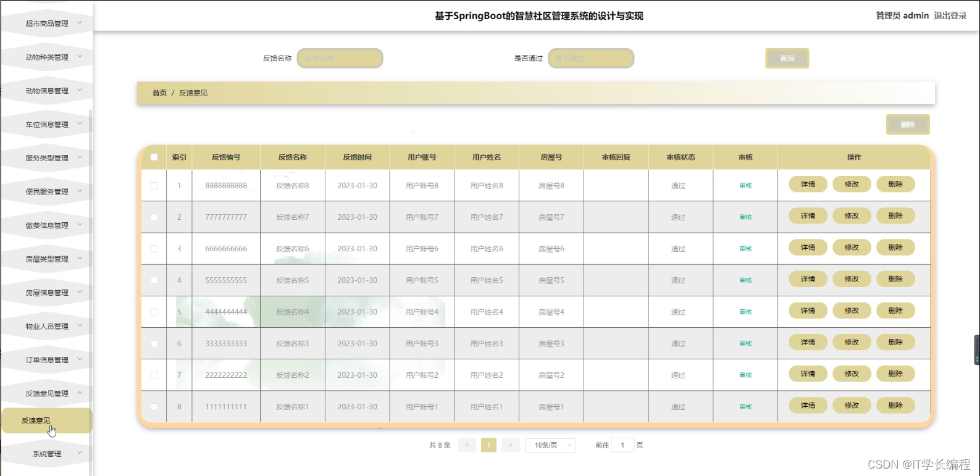Image resolution: width=980 pixels, height=476 pixels.
Task: Expand 房屋类型管理 sidebar menu
Action: [47, 259]
